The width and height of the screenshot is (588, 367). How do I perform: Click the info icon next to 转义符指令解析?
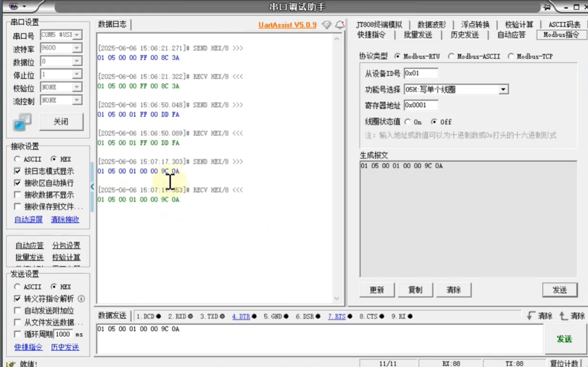[x=81, y=299]
